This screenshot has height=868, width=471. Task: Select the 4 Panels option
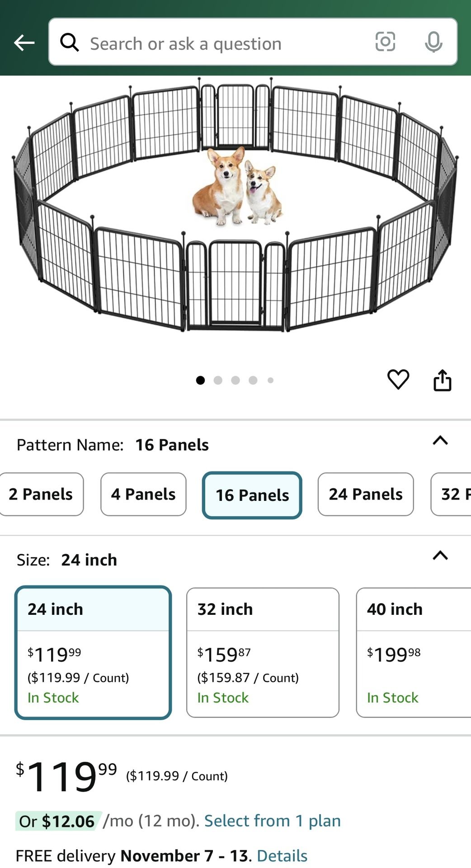coord(143,494)
